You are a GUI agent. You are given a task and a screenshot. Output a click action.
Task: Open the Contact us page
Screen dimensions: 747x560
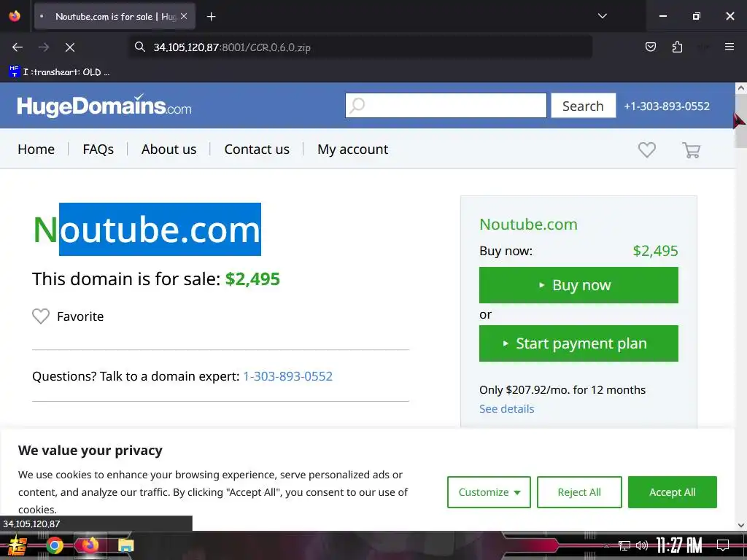coord(257,149)
